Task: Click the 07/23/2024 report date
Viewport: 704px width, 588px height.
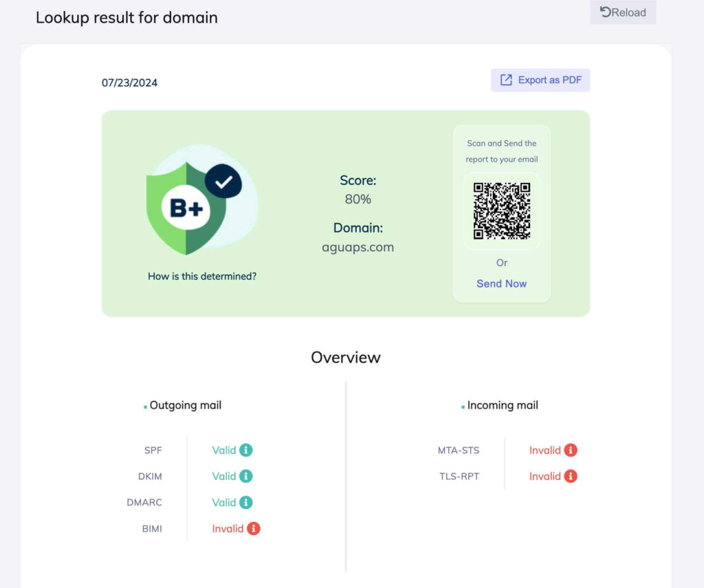Action: (x=129, y=83)
